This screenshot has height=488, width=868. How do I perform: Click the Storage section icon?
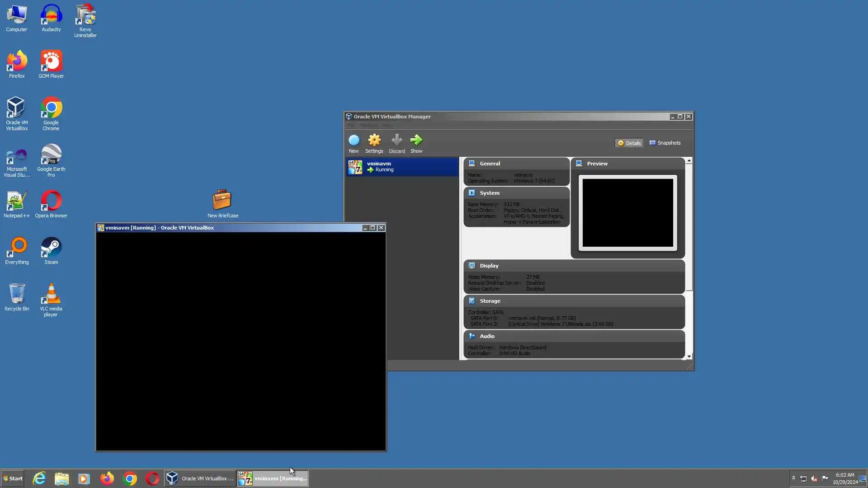pyautogui.click(x=472, y=301)
